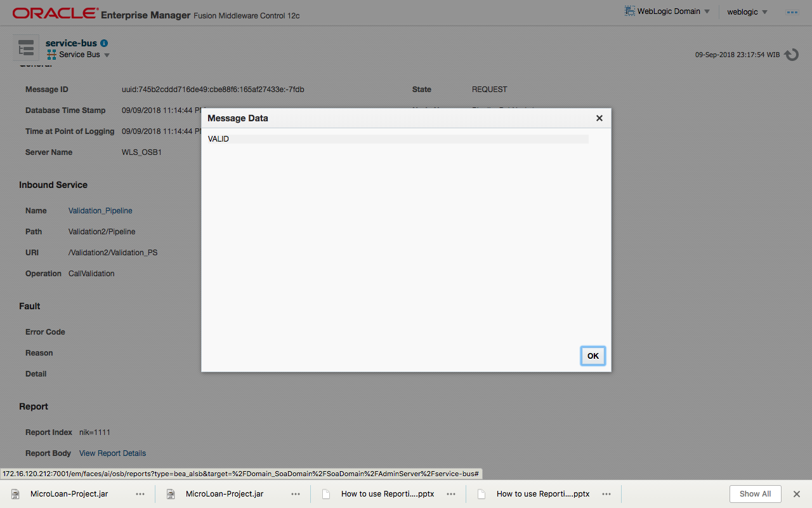Screen dimensions: 812x508
Task: Click the three-dot options icon in header
Action: pos(792,12)
